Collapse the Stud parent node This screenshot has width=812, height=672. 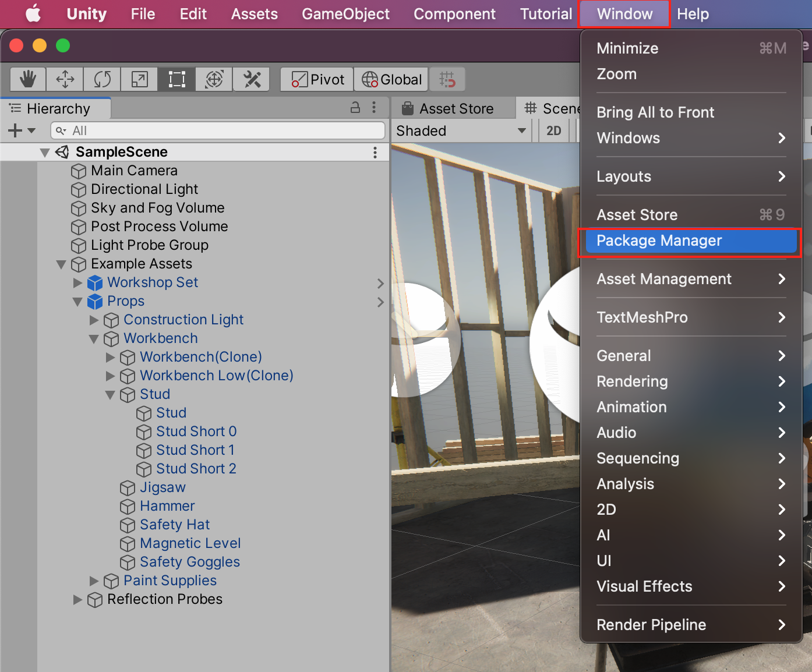[110, 395]
